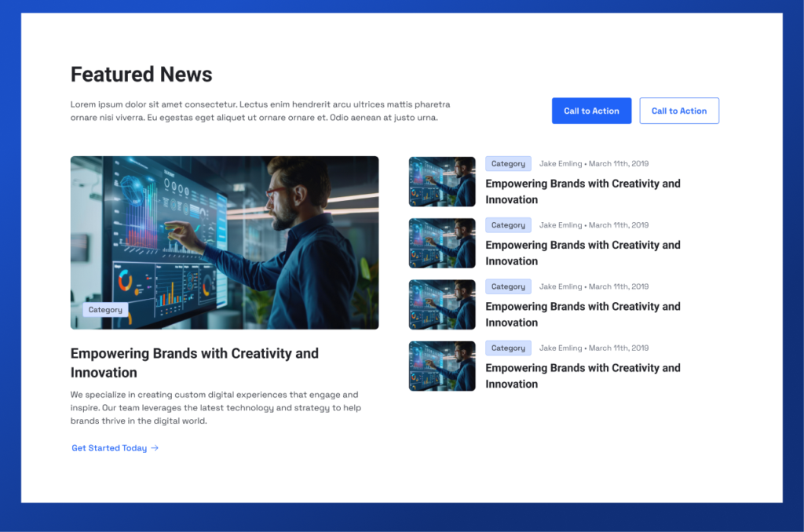The width and height of the screenshot is (804, 532).
Task: Click the outlined Call to Action button
Action: tap(678, 111)
